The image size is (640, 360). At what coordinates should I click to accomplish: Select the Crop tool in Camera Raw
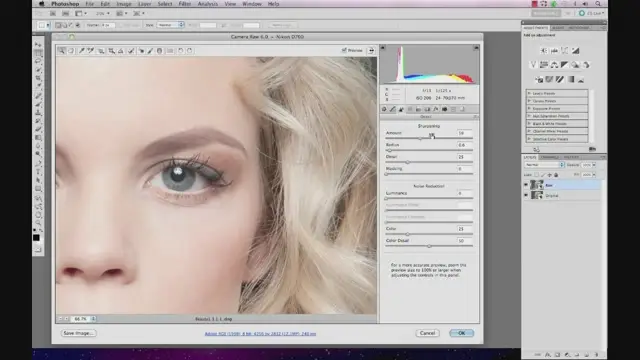pyautogui.click(x=111, y=51)
